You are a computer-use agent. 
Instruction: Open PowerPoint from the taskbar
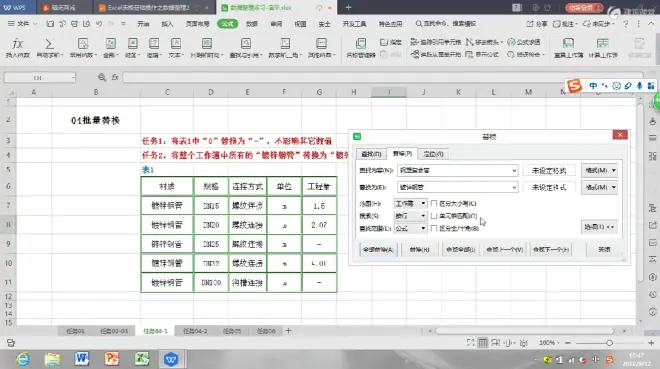click(x=112, y=359)
